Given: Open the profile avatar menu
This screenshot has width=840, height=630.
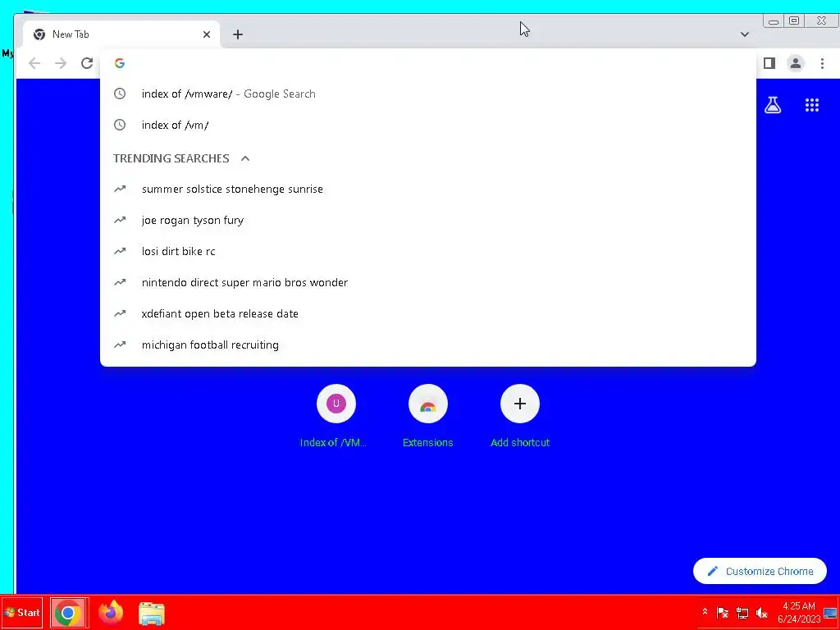Looking at the screenshot, I should pos(796,63).
